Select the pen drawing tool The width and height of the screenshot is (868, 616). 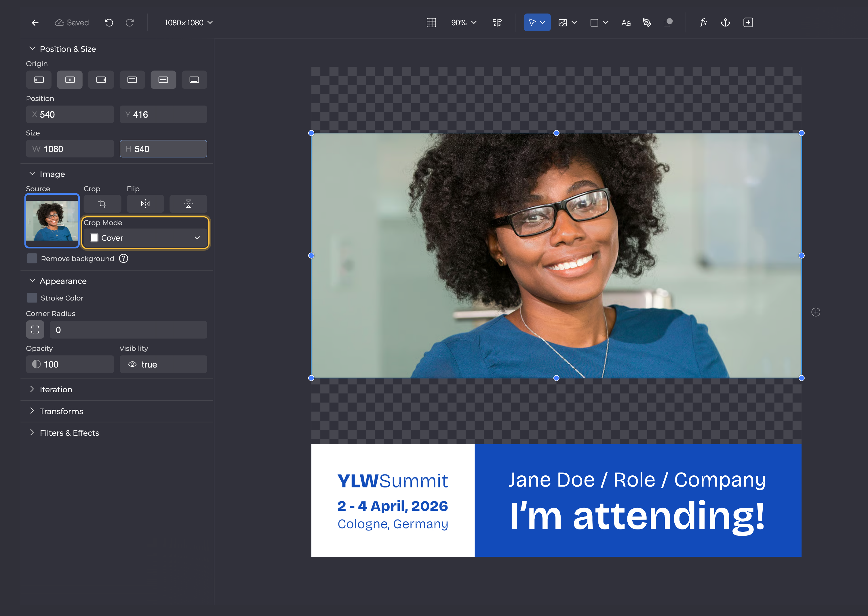647,23
